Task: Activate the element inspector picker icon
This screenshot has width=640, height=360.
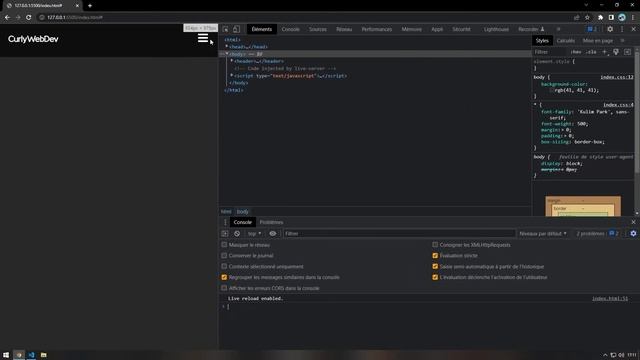Action: 225,29
